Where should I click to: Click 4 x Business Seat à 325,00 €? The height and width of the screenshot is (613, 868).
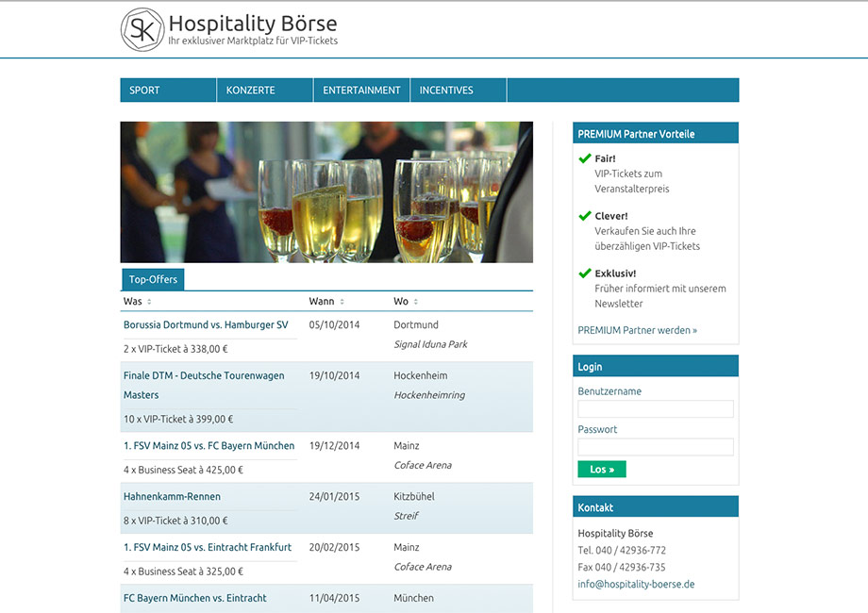click(x=183, y=572)
